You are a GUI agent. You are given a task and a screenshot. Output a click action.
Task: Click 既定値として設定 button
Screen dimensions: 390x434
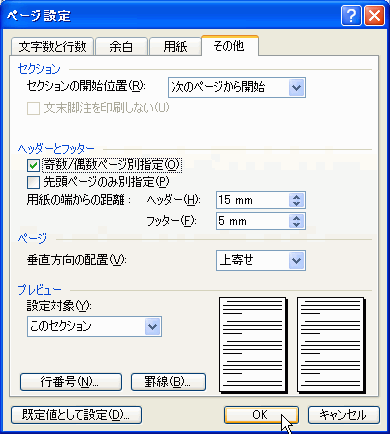[76, 415]
